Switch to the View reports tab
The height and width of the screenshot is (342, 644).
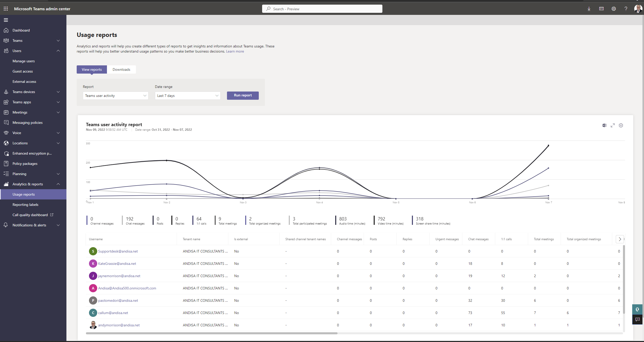92,69
